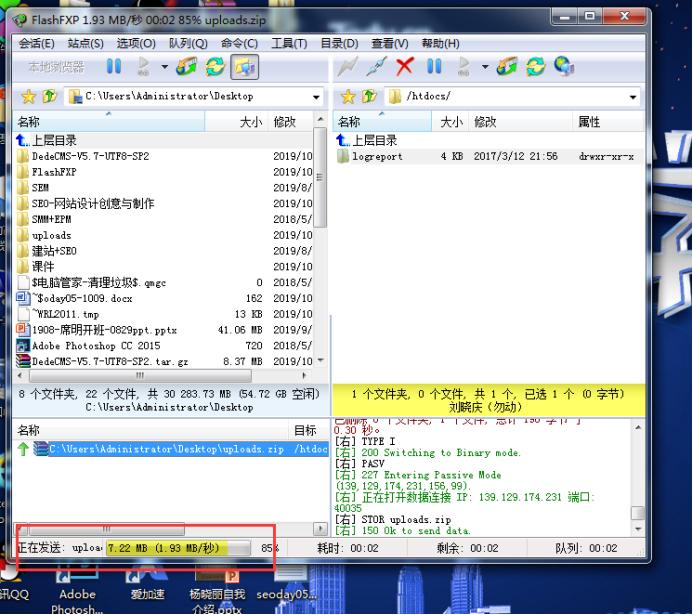Abort transfer with red X icon
693x615 pixels.
coord(404,67)
